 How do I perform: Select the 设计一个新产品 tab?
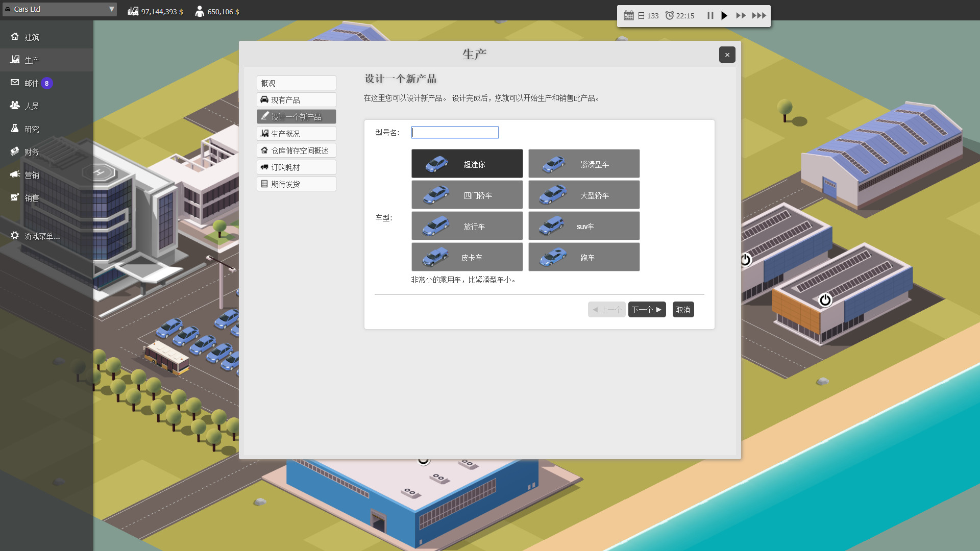(x=296, y=117)
